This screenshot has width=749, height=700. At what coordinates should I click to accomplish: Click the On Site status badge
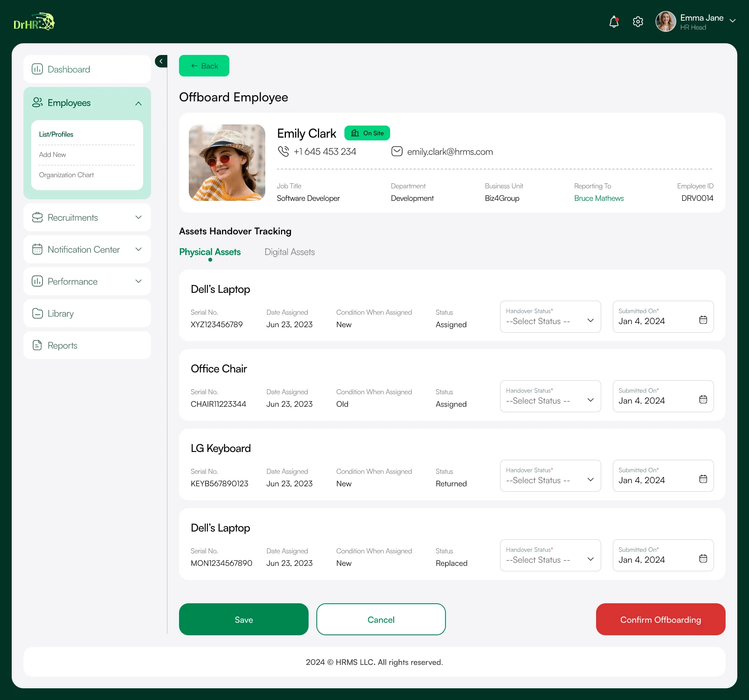(x=367, y=133)
